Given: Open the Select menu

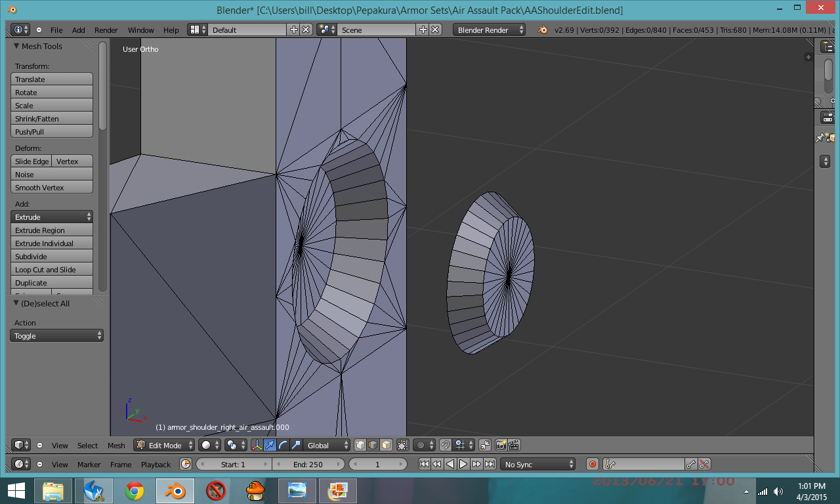Looking at the screenshot, I should click(87, 446).
